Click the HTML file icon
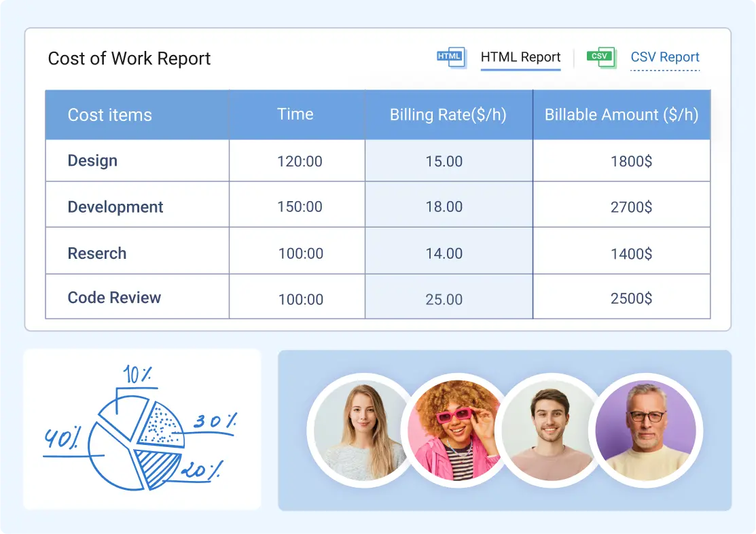 click(452, 57)
